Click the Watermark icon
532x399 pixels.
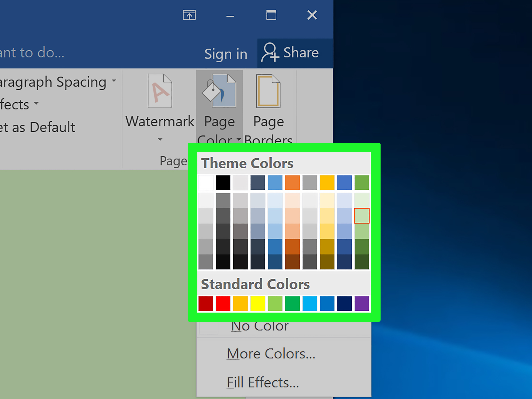coord(160,91)
